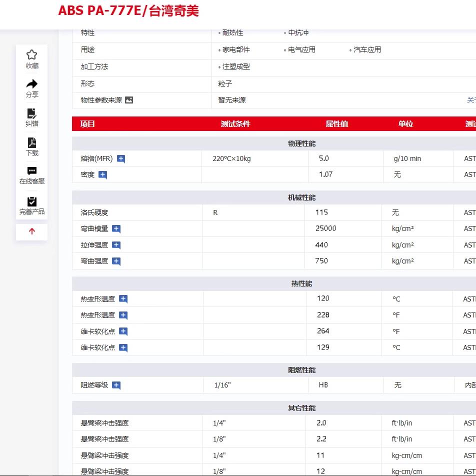Click the 洛氏硬度 row label
The image size is (476, 476).
pos(94,212)
